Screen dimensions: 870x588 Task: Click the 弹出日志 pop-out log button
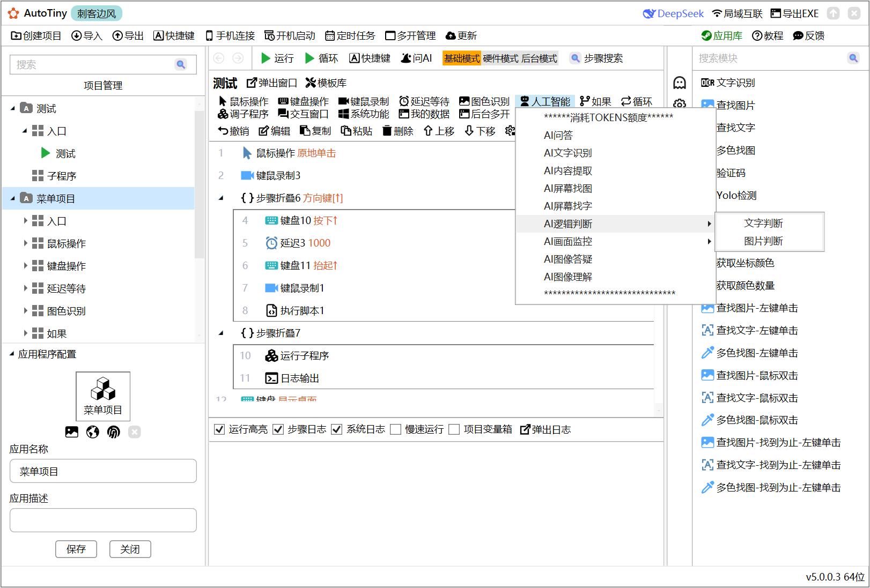(545, 429)
